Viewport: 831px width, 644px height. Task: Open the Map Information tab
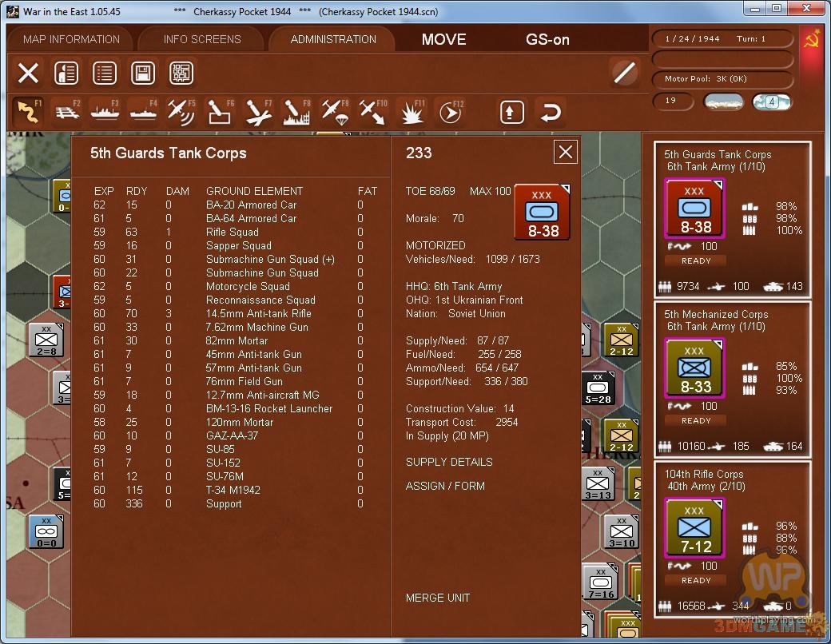coord(71,39)
